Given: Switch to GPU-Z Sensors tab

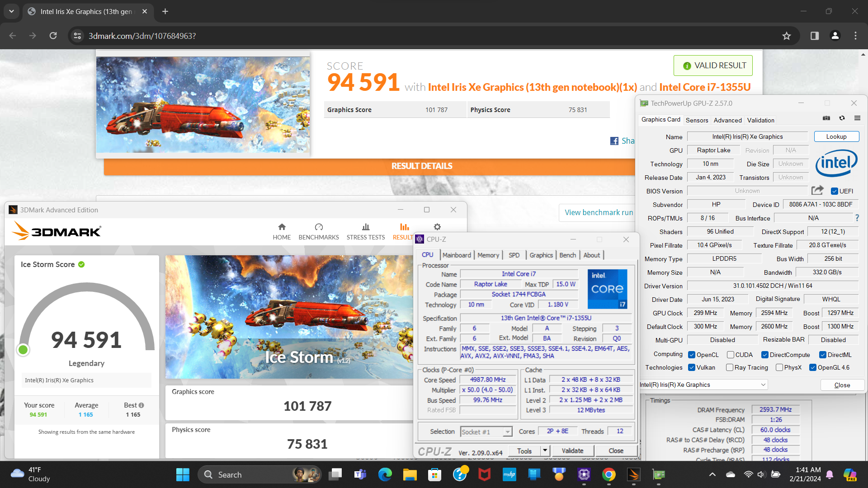Looking at the screenshot, I should coord(697,120).
